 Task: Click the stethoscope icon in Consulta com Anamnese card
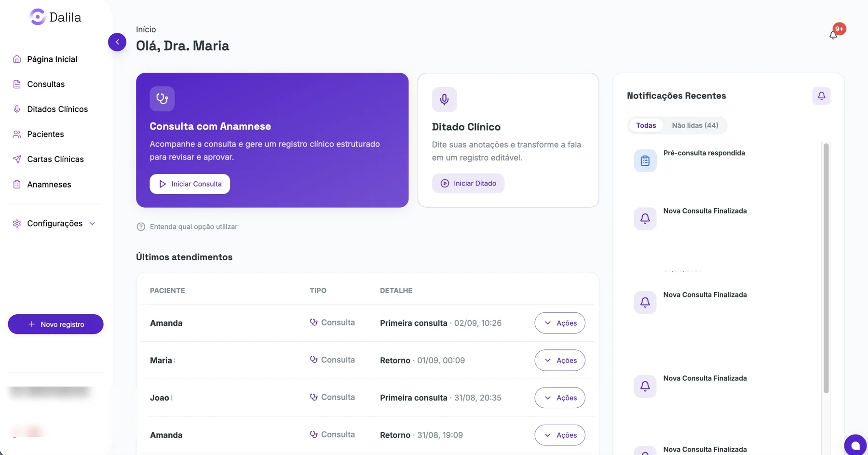pos(162,99)
